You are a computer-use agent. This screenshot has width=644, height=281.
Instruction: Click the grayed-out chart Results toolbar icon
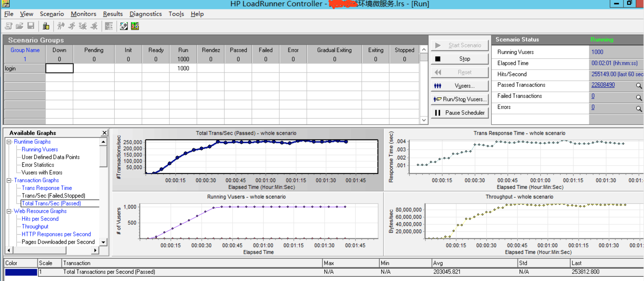pyautogui.click(x=109, y=26)
